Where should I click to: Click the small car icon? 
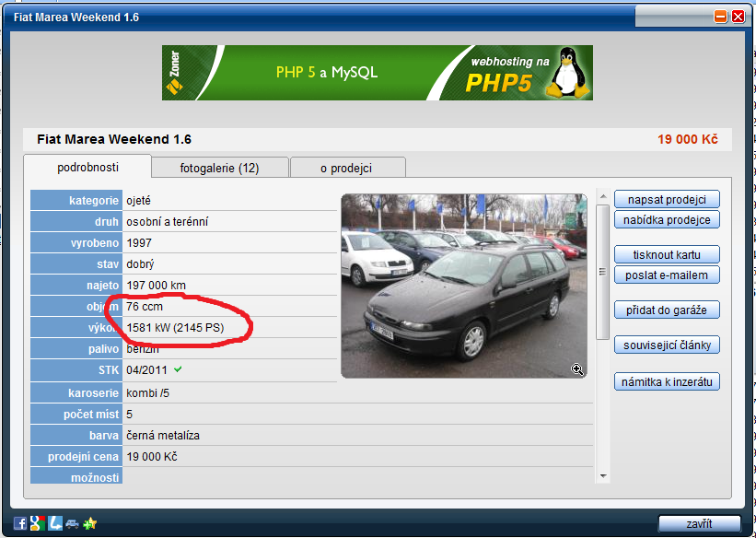(72, 524)
